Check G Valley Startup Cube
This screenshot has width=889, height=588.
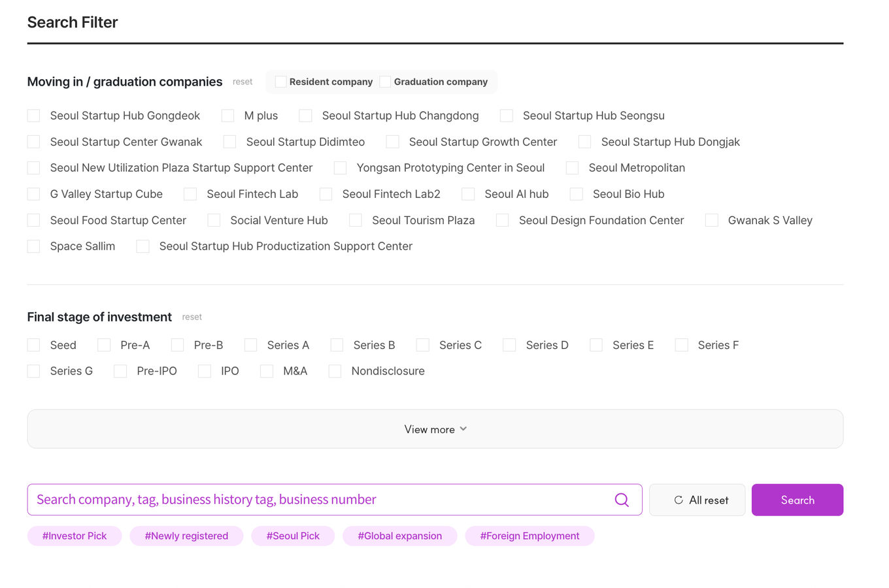click(x=34, y=194)
